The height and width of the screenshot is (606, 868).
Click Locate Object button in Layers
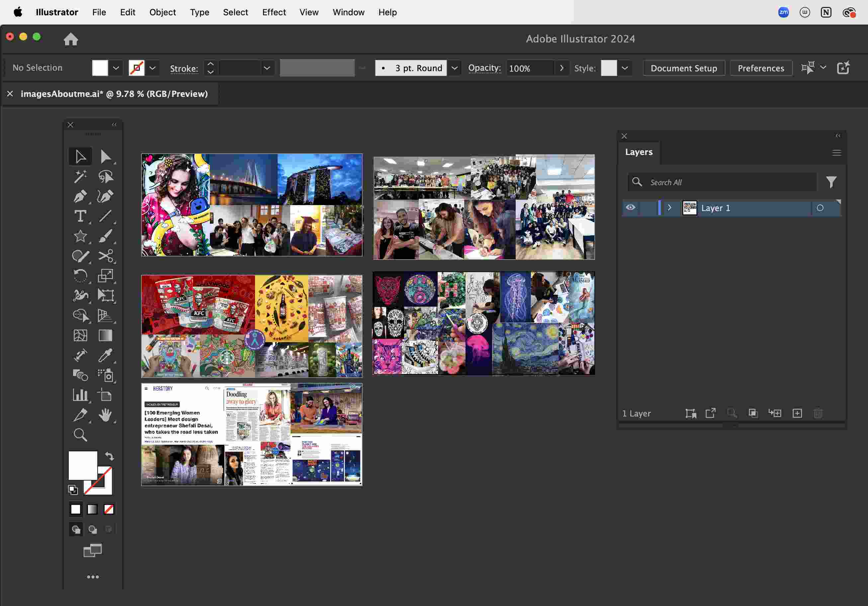pos(732,413)
